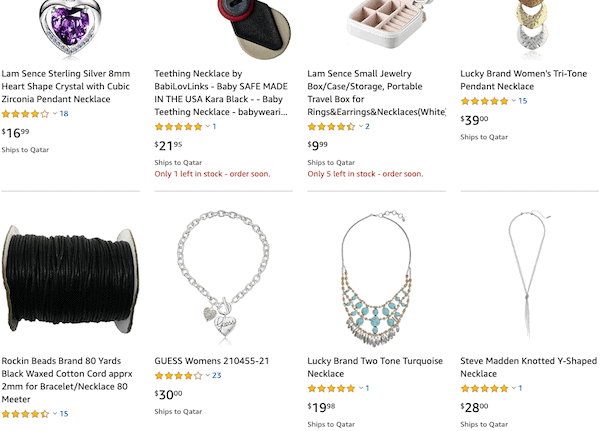Click star rating of GUESS Womens 210455-21

point(178,375)
